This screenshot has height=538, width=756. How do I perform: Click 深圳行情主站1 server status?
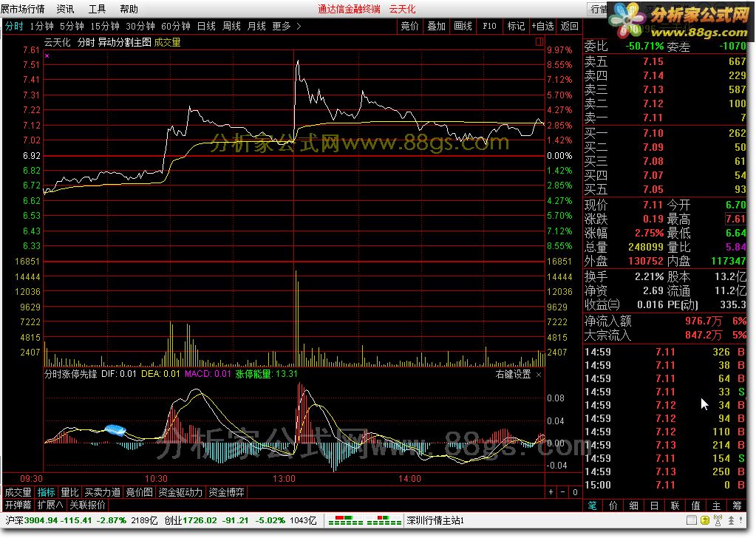(x=435, y=521)
